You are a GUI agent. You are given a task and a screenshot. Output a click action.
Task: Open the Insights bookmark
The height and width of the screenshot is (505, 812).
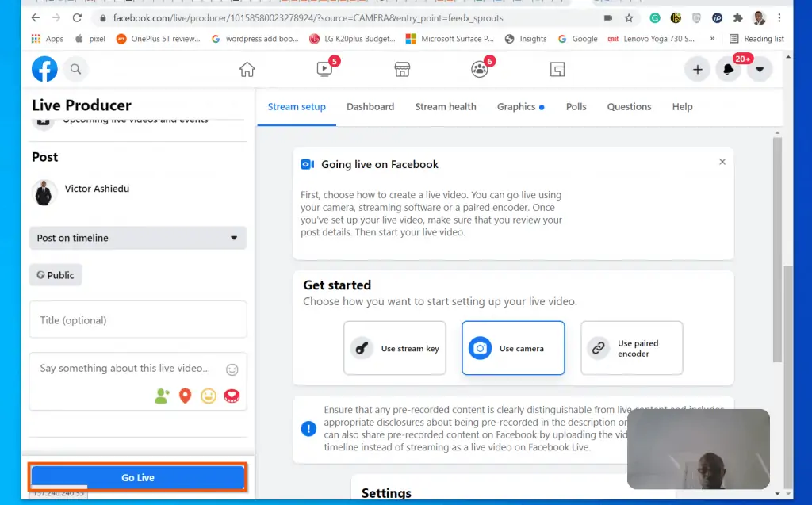[526, 39]
